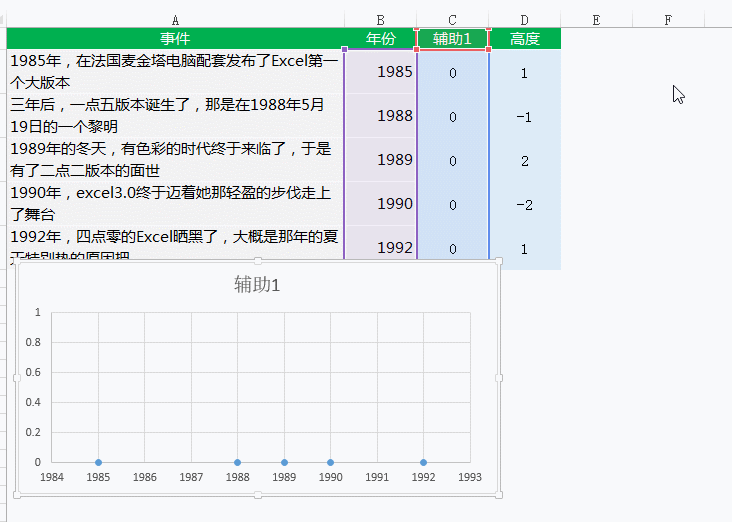The height and width of the screenshot is (522, 732).
Task: Click the 年份 header cell
Action: [380, 38]
